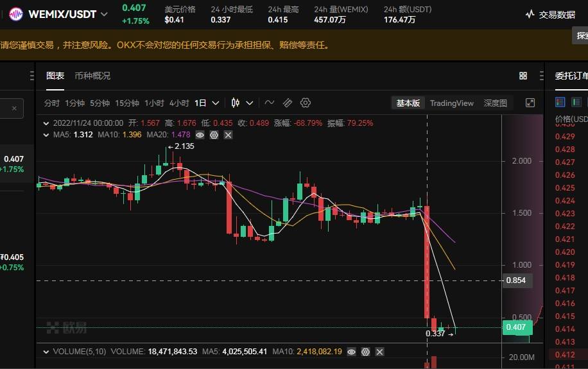Toggle VOLUME indicator visibility eye

click(x=351, y=352)
